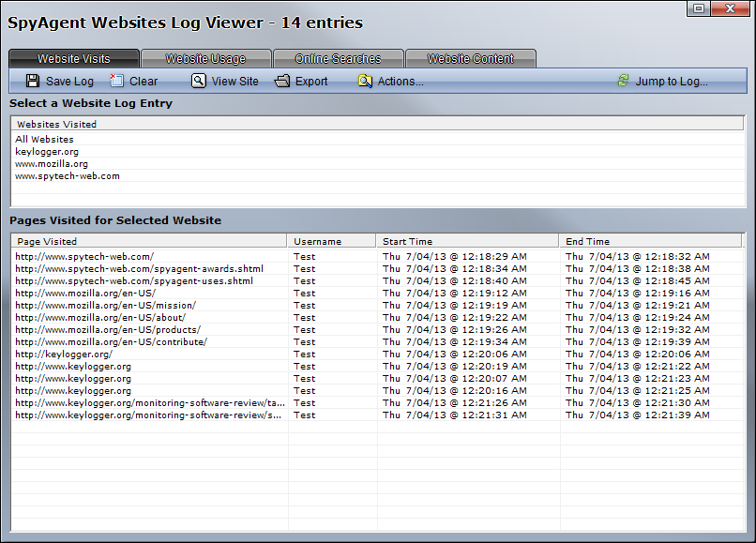Switch to the Website Usage tab
The image size is (756, 543).
point(205,59)
